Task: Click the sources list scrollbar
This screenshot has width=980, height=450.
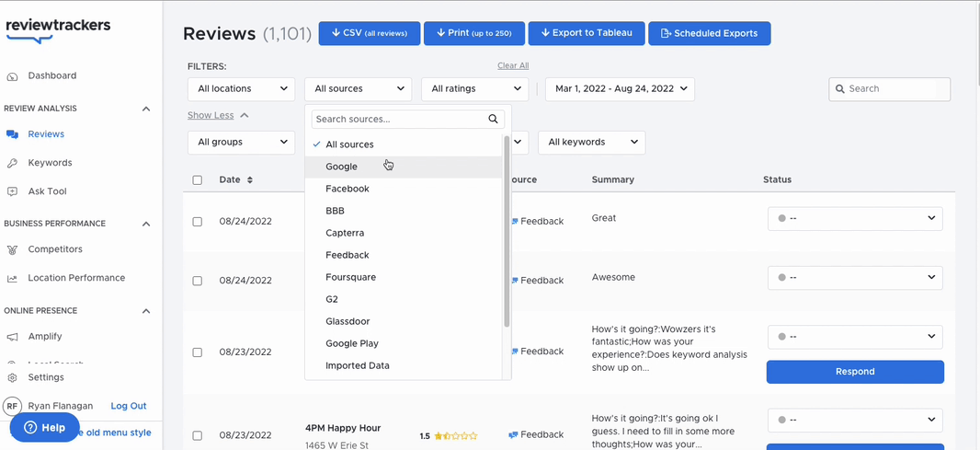Action: tap(507, 232)
